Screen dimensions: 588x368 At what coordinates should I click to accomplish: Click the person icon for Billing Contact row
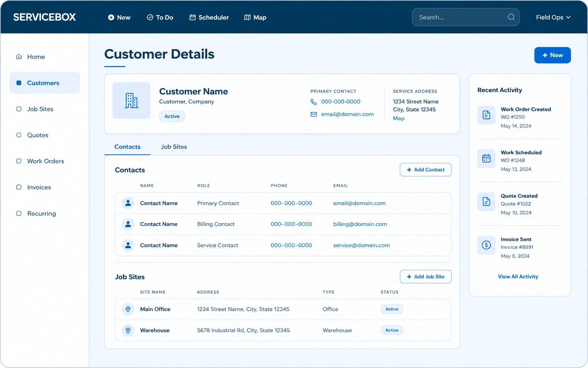128,224
